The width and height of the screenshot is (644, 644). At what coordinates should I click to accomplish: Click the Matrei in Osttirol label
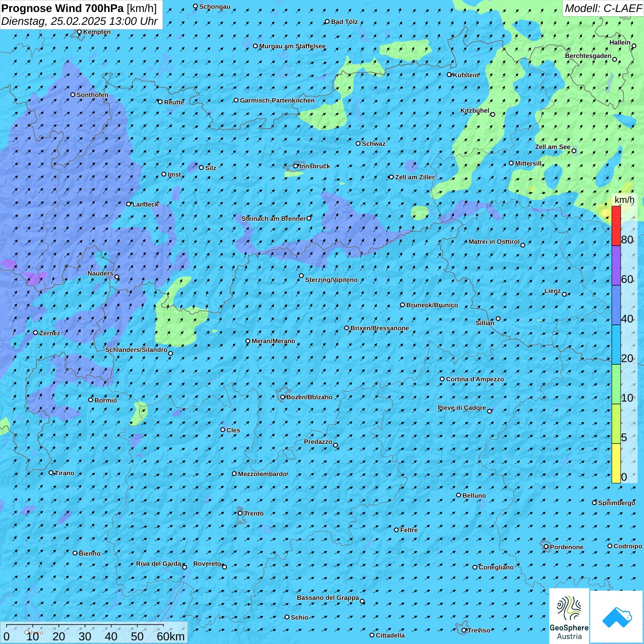tap(494, 241)
